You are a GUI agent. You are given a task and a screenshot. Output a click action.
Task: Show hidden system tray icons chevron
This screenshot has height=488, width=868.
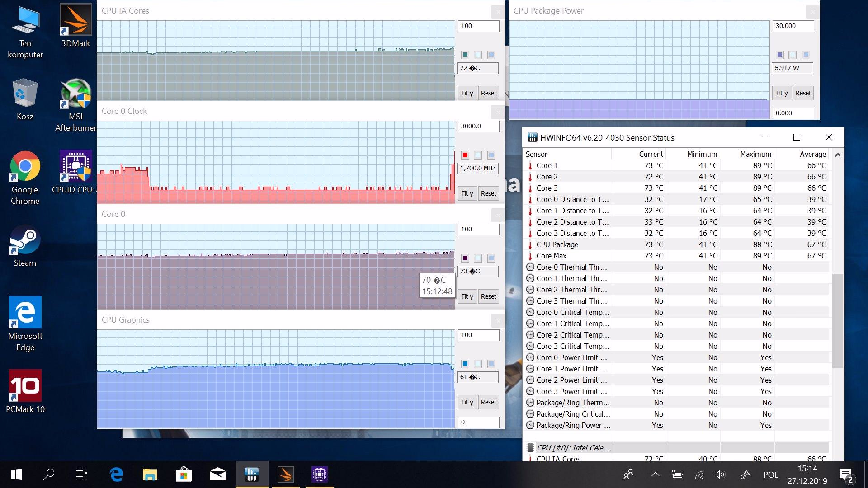click(655, 474)
